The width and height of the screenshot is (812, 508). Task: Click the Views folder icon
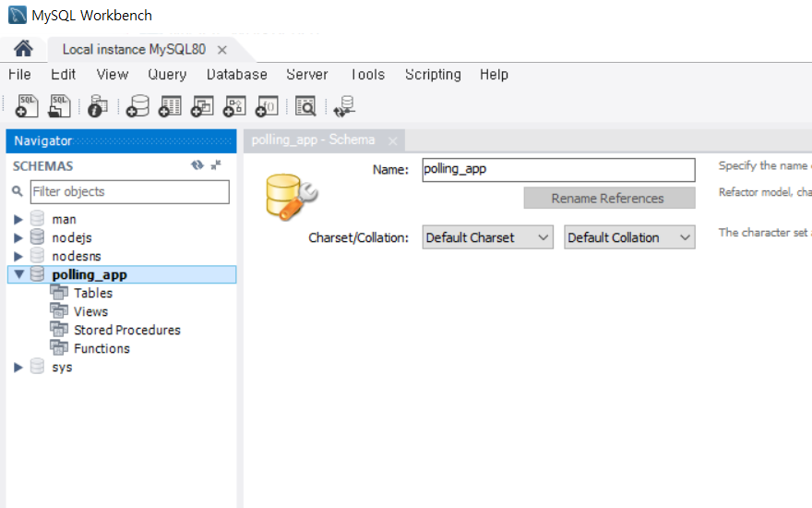(59, 311)
